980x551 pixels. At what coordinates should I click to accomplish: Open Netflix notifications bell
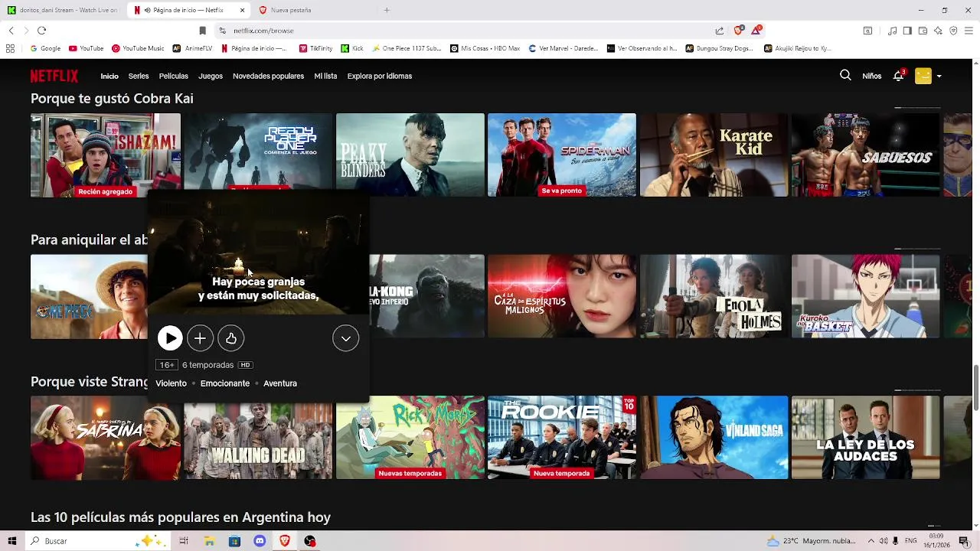point(899,76)
